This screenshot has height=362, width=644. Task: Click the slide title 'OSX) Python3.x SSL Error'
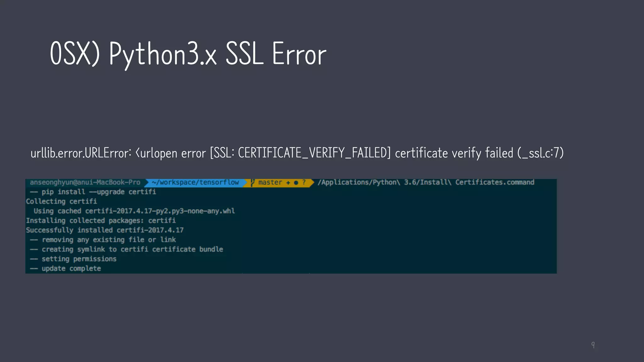(x=188, y=54)
